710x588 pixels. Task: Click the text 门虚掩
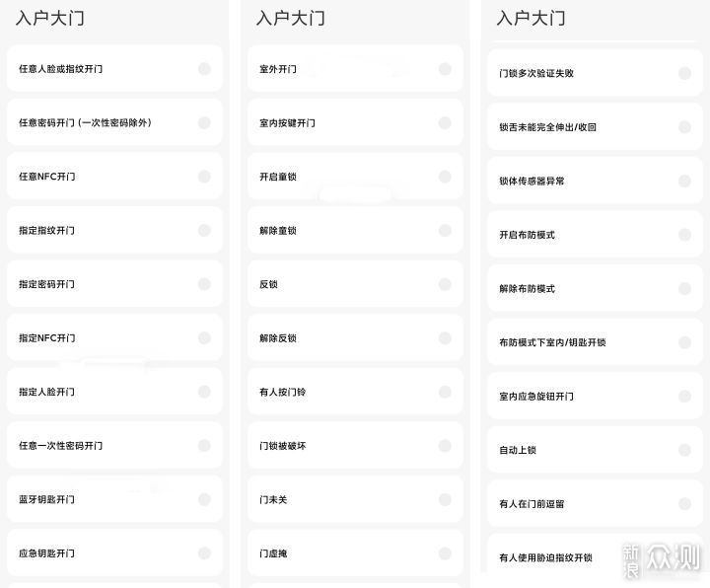pos(273,553)
